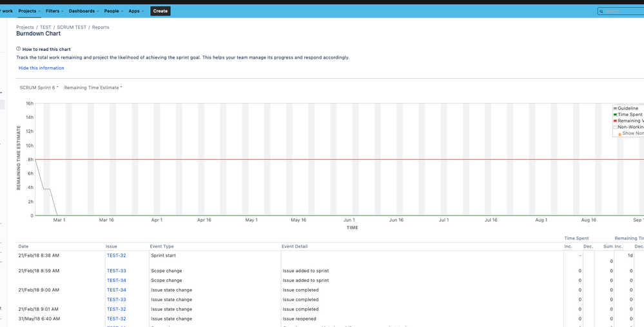Viewport: 644px width, 327px height.
Task: Click How to read this chart heading
Action: point(46,49)
